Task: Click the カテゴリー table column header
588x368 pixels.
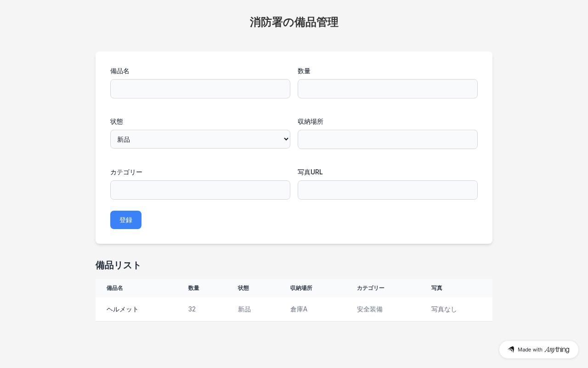Action: (x=371, y=288)
